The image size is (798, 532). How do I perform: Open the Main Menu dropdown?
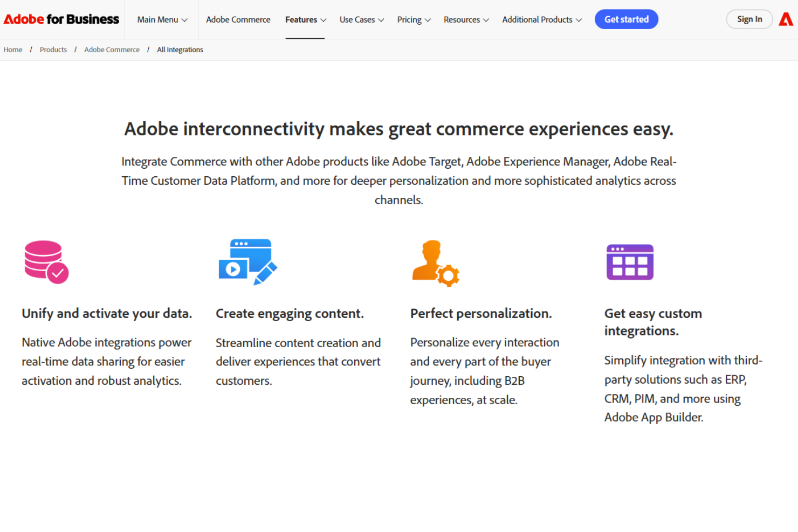[161, 19]
